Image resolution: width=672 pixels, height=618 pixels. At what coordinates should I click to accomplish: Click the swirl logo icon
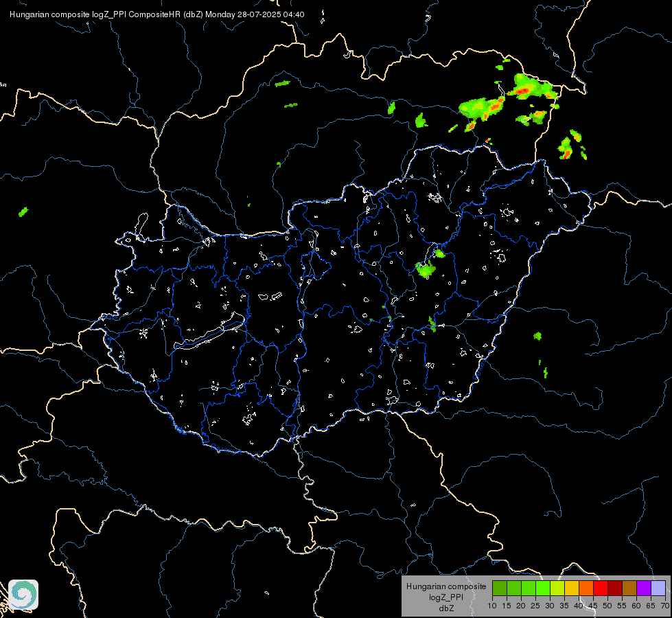pos(23,595)
